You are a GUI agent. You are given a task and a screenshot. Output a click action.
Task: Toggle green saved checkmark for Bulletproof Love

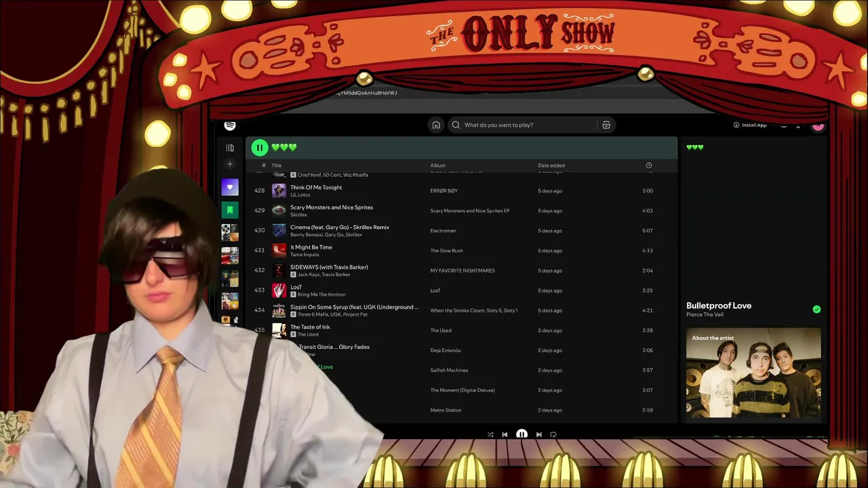(x=816, y=309)
